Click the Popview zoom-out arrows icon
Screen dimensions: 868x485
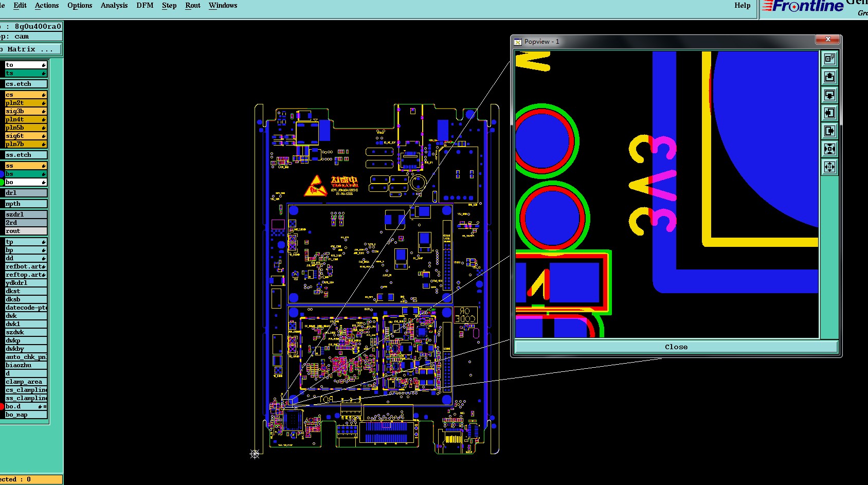829,167
